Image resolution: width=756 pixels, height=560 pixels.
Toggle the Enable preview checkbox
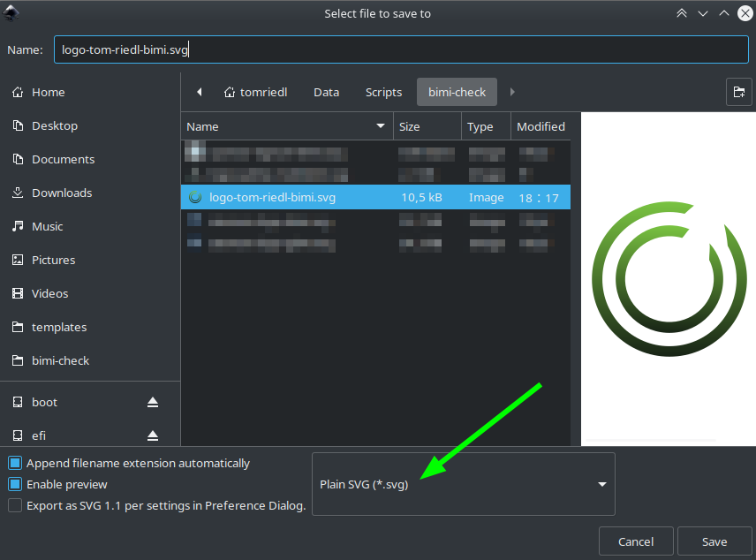(x=12, y=484)
